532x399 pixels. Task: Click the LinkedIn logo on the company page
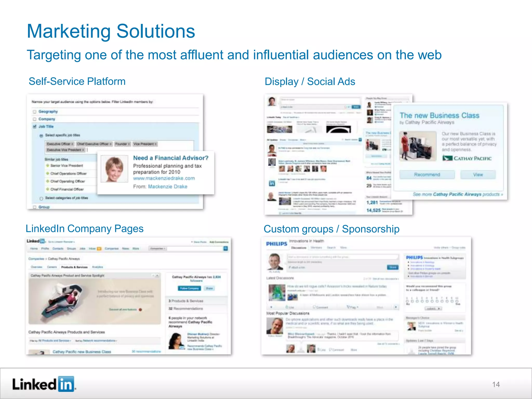point(36,241)
